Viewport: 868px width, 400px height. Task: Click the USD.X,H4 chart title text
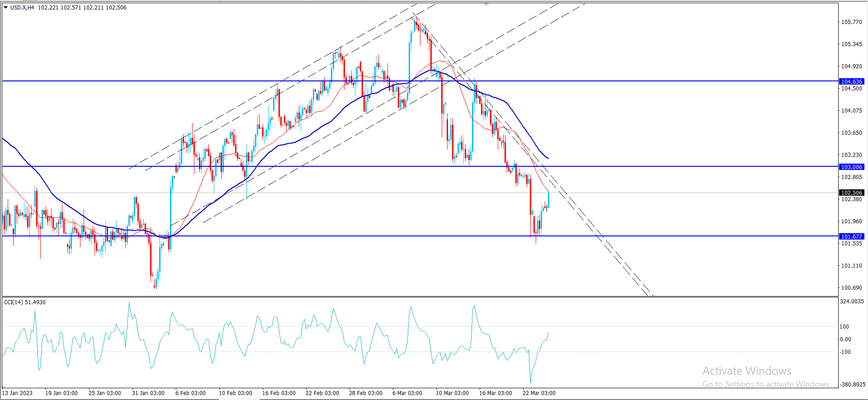pos(22,8)
